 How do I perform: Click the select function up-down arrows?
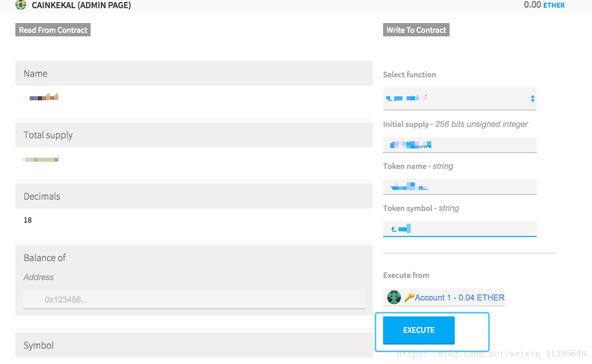533,99
